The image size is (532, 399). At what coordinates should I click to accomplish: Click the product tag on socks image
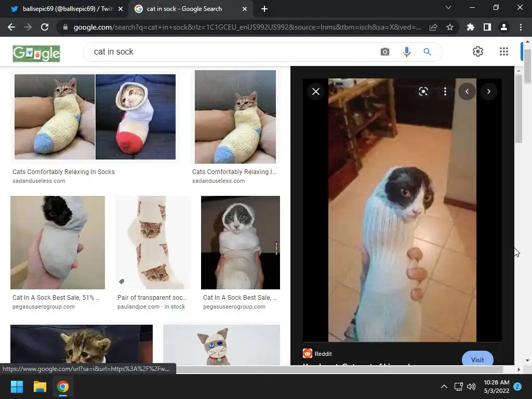coord(122,281)
